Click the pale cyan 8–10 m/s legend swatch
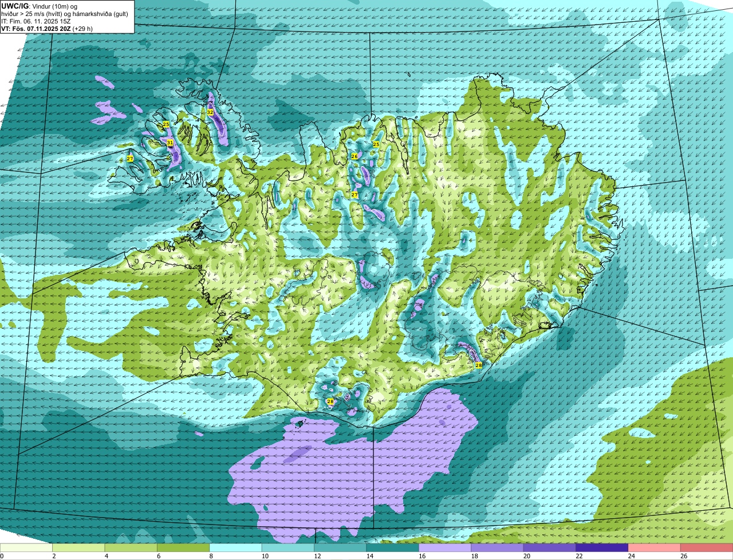 coord(236,548)
